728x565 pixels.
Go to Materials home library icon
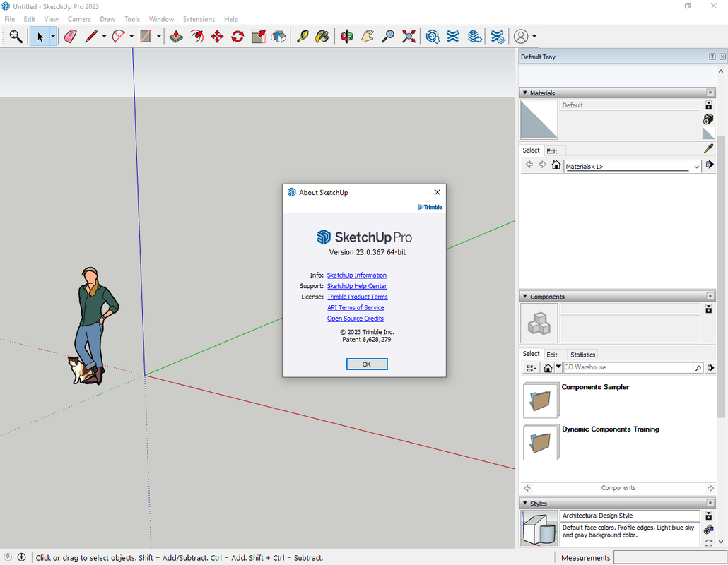click(556, 165)
